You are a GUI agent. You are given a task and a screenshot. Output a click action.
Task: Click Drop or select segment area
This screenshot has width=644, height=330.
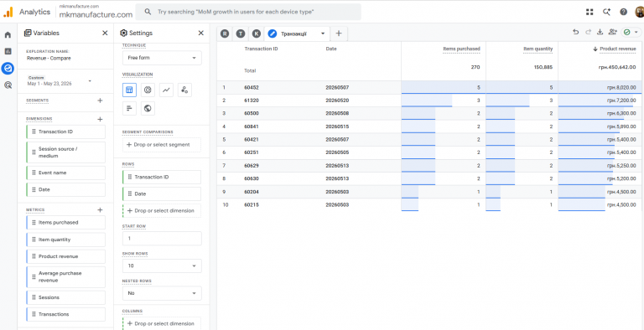(x=162, y=145)
